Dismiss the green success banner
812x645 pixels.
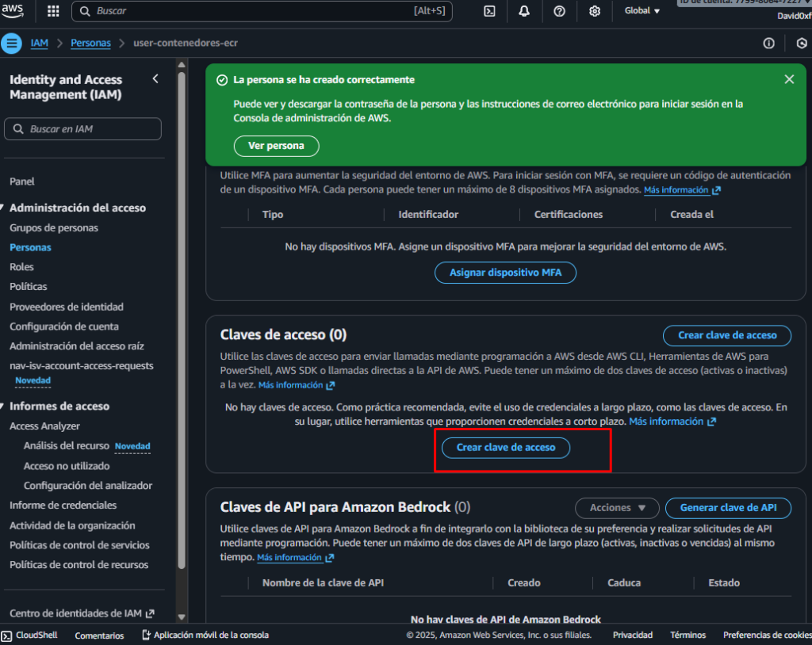coord(788,79)
